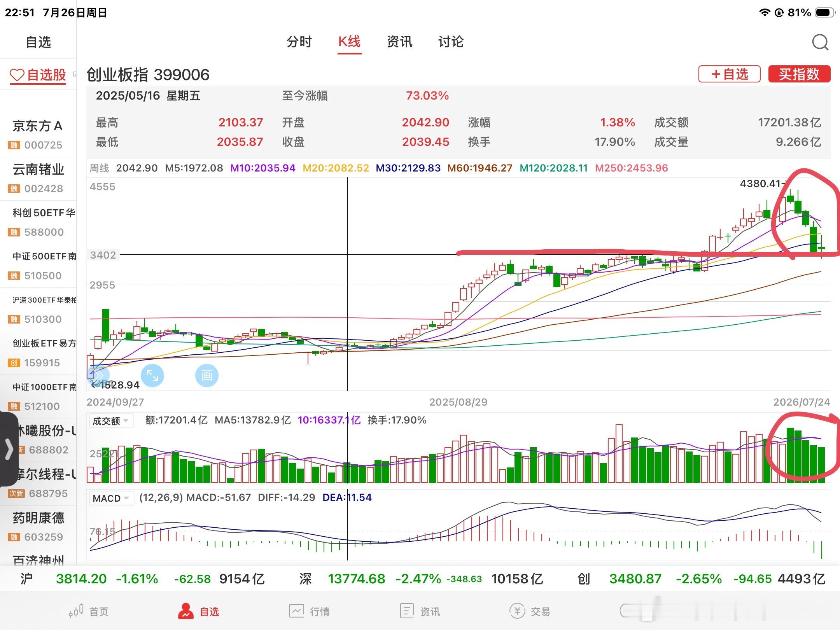Add index with +自选 button
Screen dimensions: 840x630
click(x=729, y=74)
